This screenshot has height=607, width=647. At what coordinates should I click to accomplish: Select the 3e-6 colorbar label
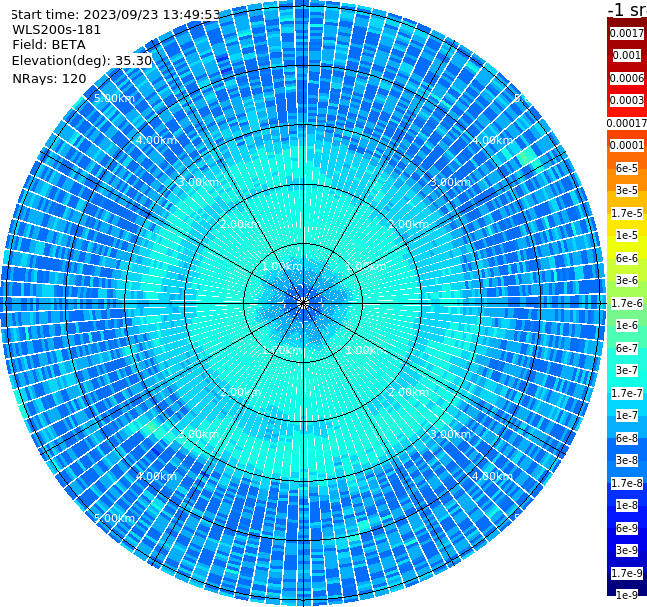627,280
